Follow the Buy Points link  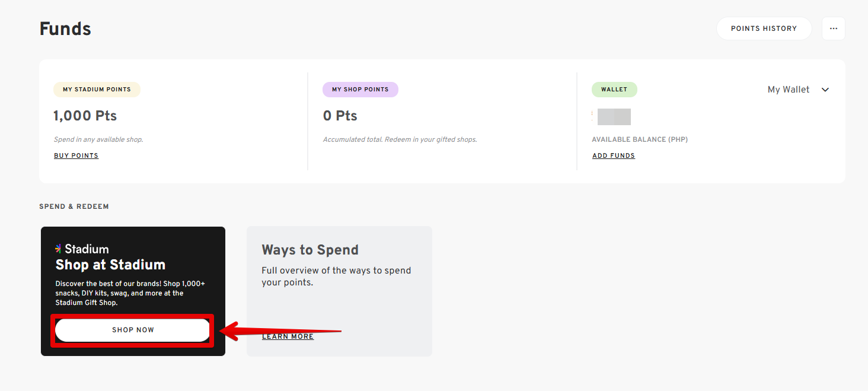76,155
